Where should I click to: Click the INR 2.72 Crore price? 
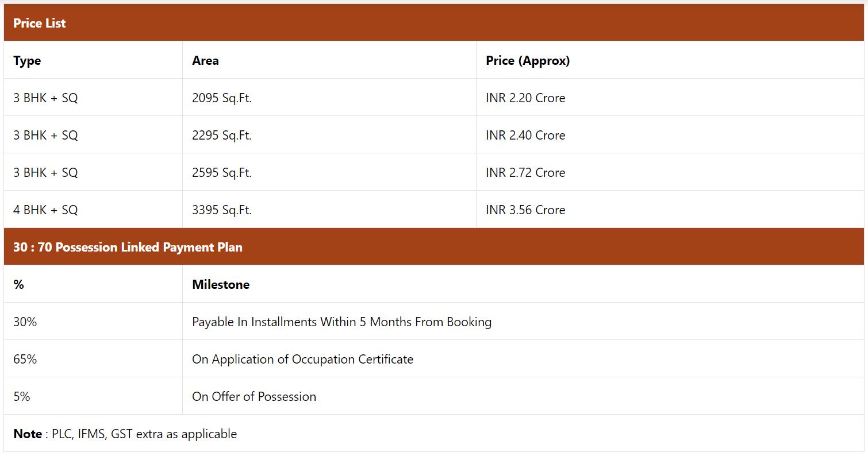(x=525, y=172)
